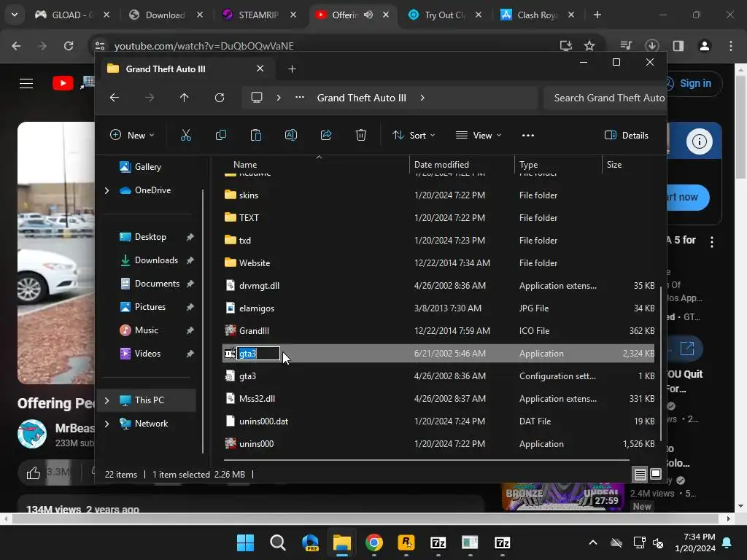Refresh the Grand Theft Auto III folder
The image size is (747, 560).
(219, 98)
